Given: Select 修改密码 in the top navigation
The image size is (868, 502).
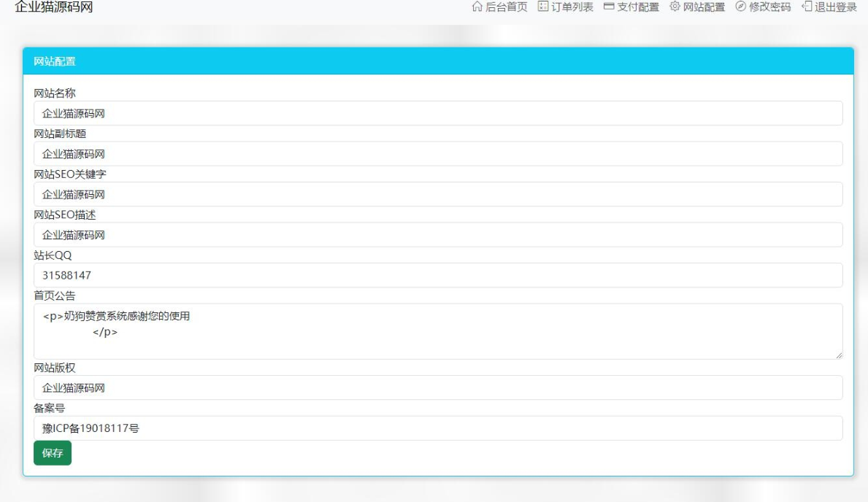Looking at the screenshot, I should click(769, 7).
